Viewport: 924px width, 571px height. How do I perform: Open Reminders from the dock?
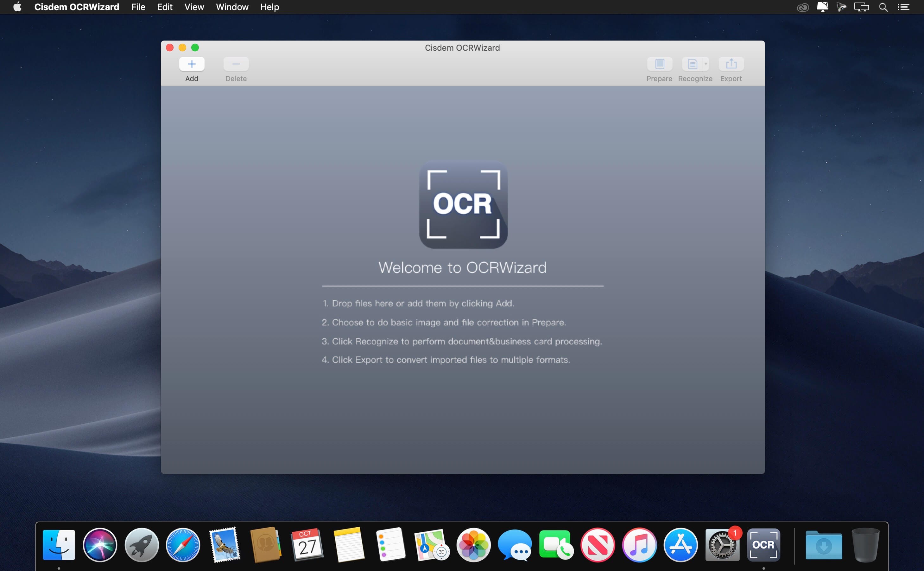point(390,545)
